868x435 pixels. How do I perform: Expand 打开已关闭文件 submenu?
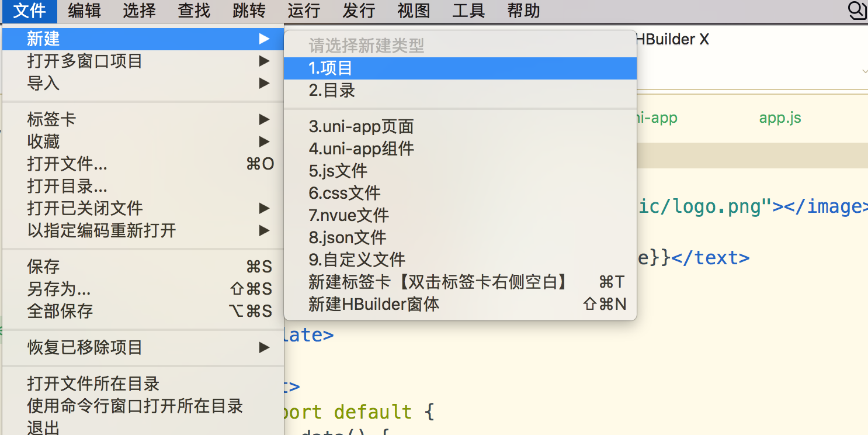click(x=143, y=209)
